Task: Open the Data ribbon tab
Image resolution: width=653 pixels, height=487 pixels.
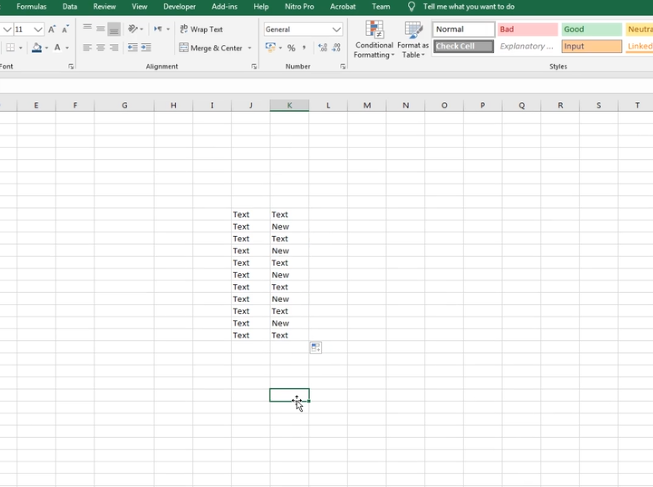Action: click(70, 7)
